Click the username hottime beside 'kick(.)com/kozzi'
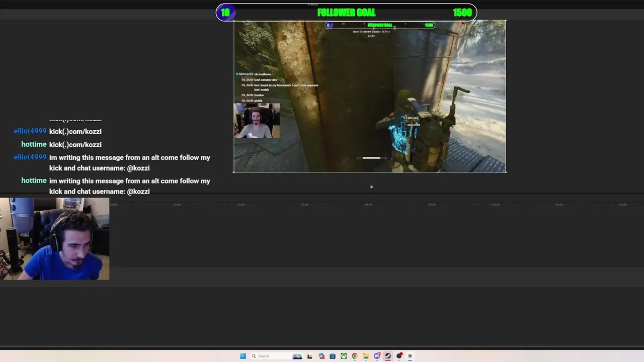Viewport: 644px width, 362px height. pos(34,144)
